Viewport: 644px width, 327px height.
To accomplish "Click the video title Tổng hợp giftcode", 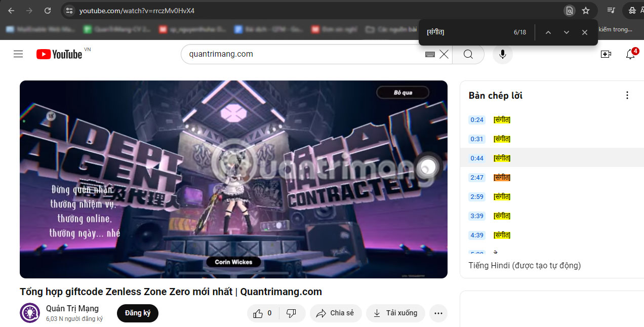I will click(171, 292).
